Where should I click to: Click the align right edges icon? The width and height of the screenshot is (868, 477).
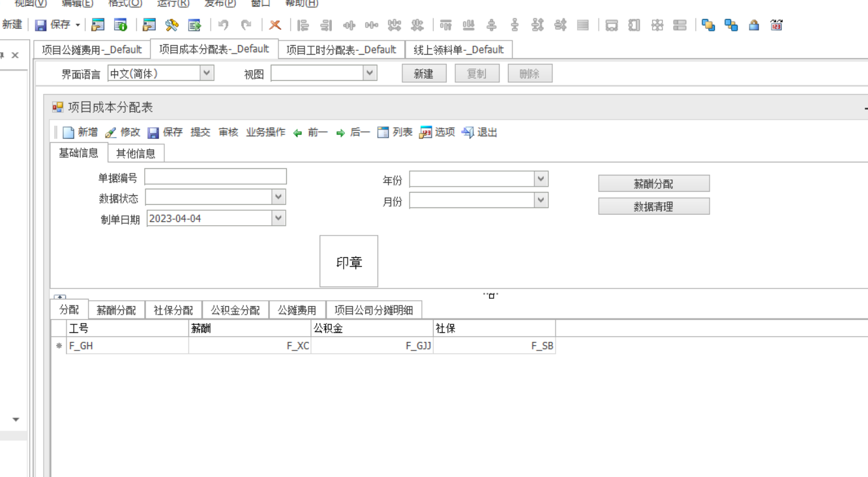pyautogui.click(x=326, y=25)
